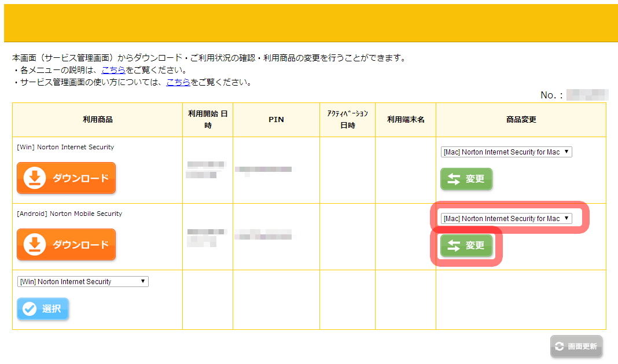The width and height of the screenshot is (618, 364).
Task: Click the 利用端末名 column header
Action: pos(406,119)
